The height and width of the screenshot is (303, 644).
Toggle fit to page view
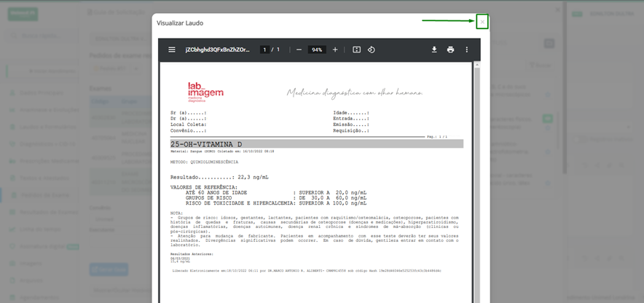click(356, 50)
